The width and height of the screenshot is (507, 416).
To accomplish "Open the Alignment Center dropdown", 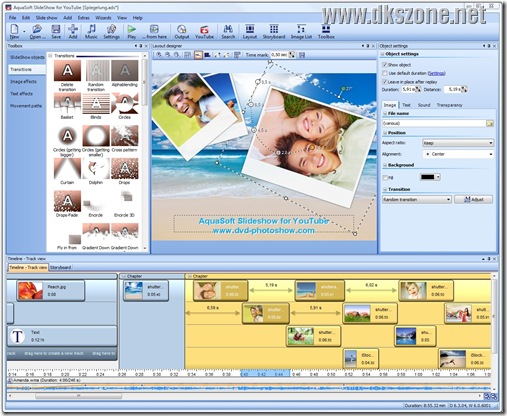I will pyautogui.click(x=458, y=154).
